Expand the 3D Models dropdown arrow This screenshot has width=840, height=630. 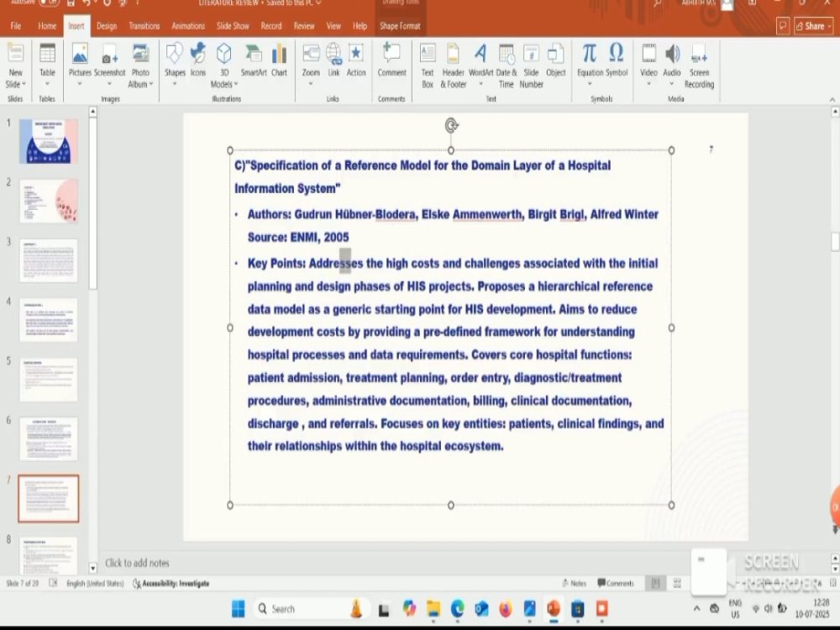pos(236,84)
